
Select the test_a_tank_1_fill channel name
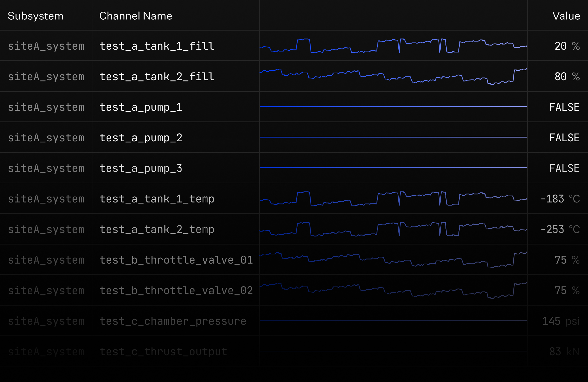coord(157,46)
